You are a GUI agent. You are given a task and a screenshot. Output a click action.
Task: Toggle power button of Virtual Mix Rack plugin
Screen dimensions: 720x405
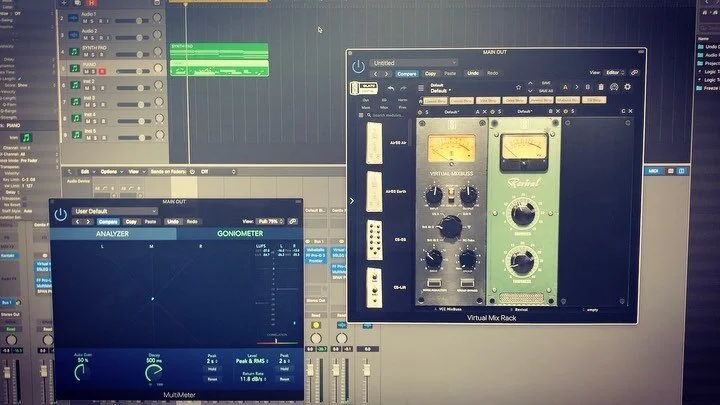coord(359,67)
